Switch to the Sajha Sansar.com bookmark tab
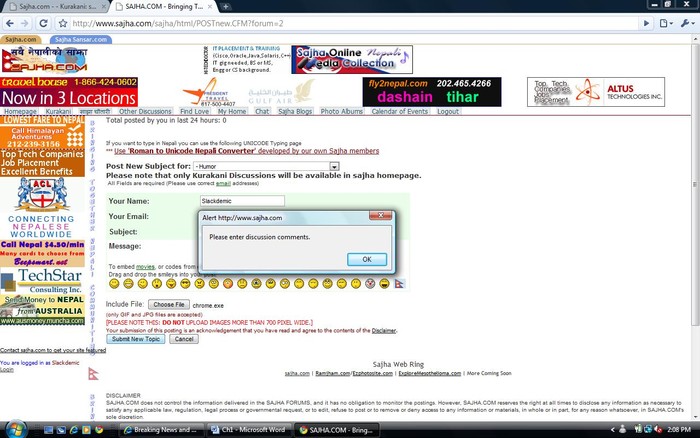This screenshot has height=438, width=700. [x=77, y=38]
